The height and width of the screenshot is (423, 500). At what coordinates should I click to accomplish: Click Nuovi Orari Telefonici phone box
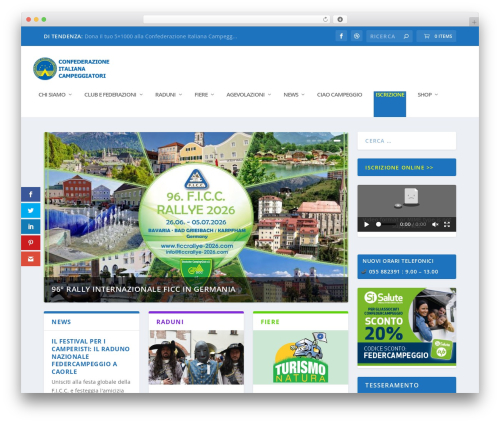(x=407, y=266)
